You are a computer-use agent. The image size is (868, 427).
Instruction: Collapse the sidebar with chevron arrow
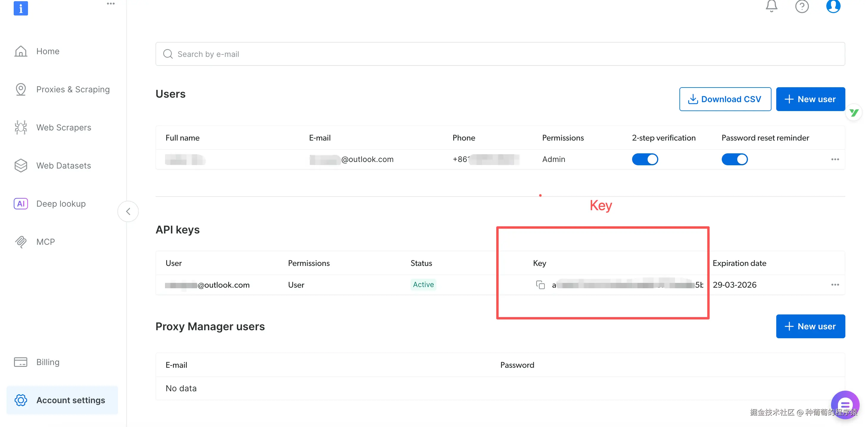point(128,211)
